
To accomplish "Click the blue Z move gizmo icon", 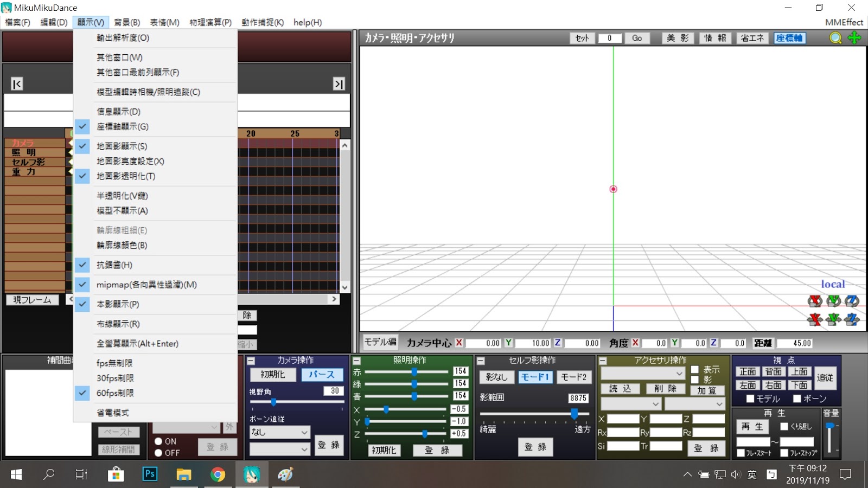I will click(x=852, y=319).
